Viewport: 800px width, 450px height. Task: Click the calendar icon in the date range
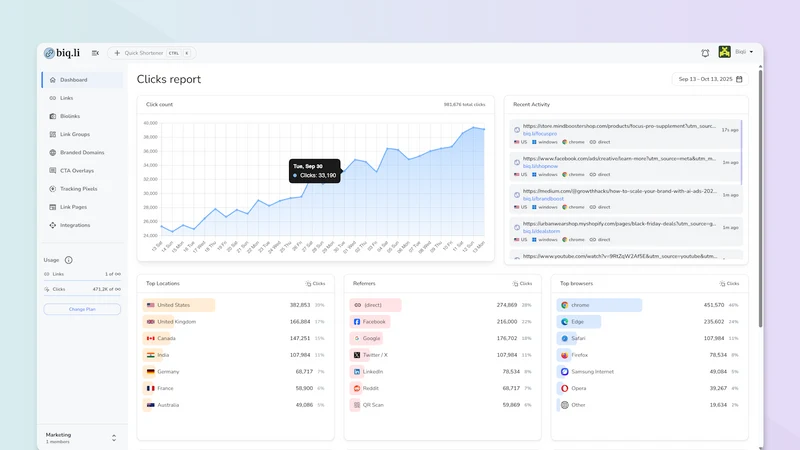click(x=739, y=79)
